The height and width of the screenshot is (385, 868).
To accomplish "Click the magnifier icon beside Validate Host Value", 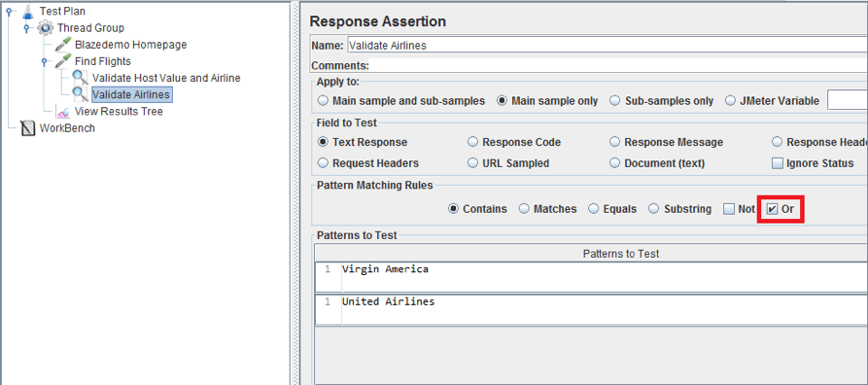I will [x=81, y=78].
